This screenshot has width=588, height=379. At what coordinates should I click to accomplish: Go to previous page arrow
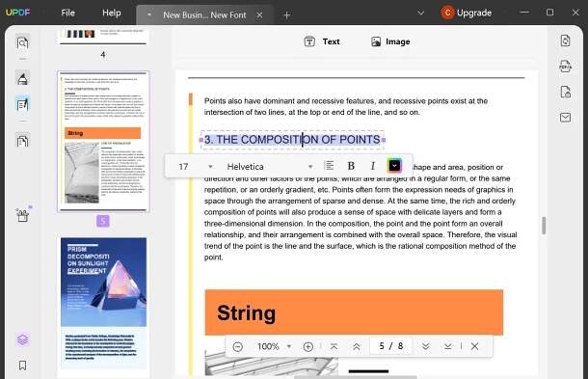tap(357, 346)
